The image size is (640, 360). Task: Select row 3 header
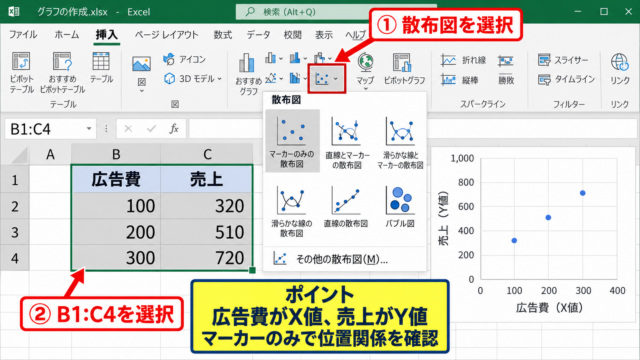(15, 232)
